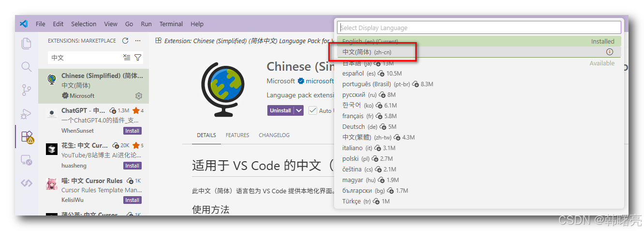
Task: Open the Run menu
Action: (146, 24)
